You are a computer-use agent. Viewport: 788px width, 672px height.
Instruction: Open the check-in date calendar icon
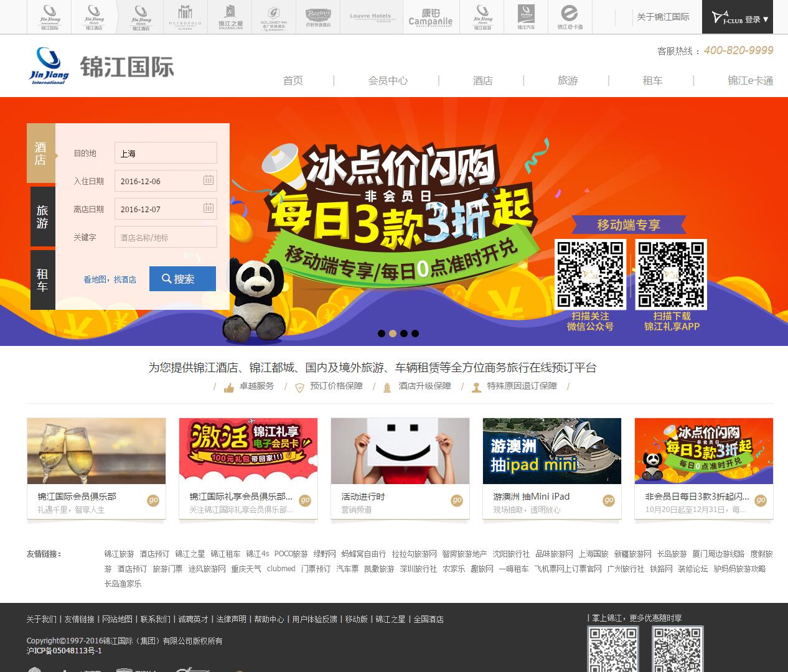tap(209, 180)
